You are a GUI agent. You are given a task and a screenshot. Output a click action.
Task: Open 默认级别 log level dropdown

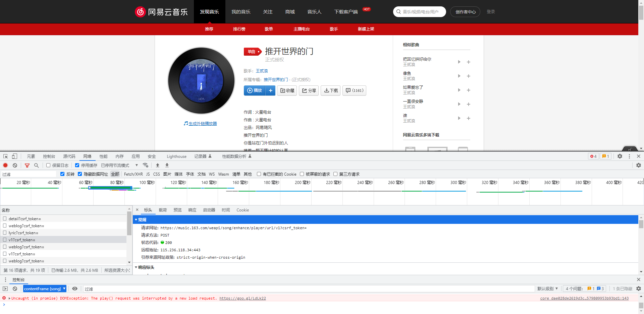pyautogui.click(x=547, y=289)
